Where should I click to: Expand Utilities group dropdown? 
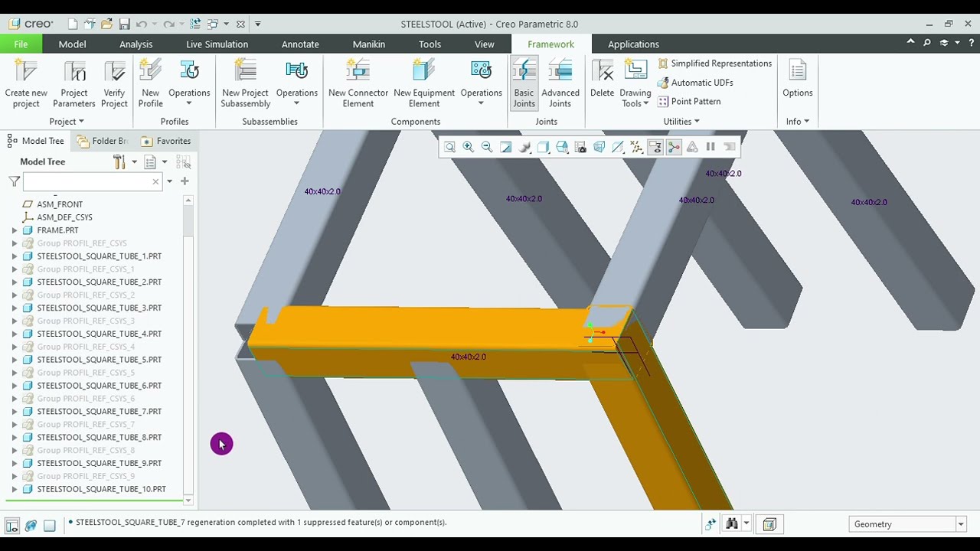pos(681,122)
